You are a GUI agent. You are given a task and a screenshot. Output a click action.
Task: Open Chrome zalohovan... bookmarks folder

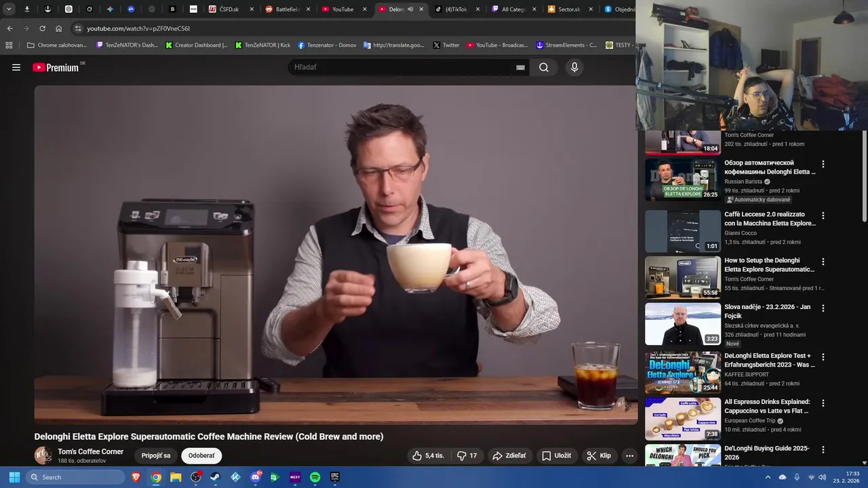pos(56,45)
